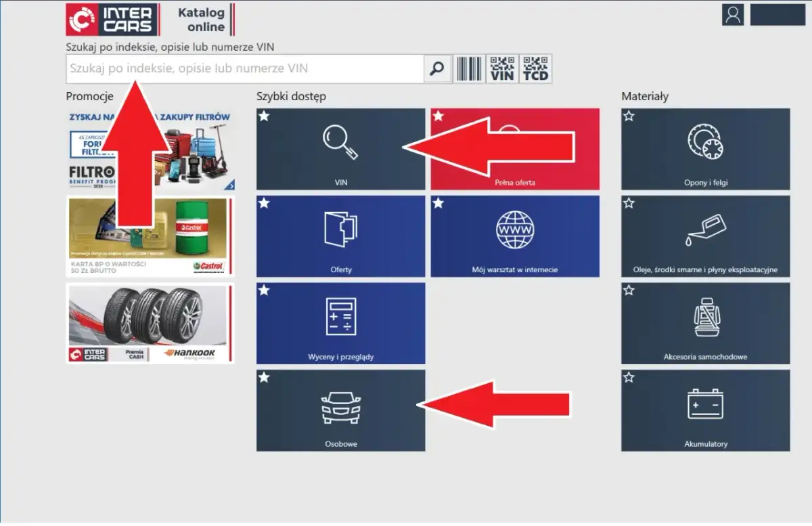Click the VIN QR code icon

[502, 68]
